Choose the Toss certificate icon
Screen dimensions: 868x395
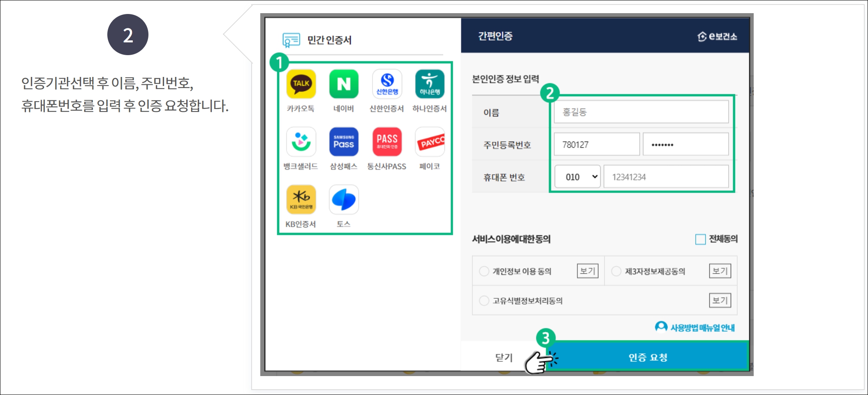tap(344, 200)
